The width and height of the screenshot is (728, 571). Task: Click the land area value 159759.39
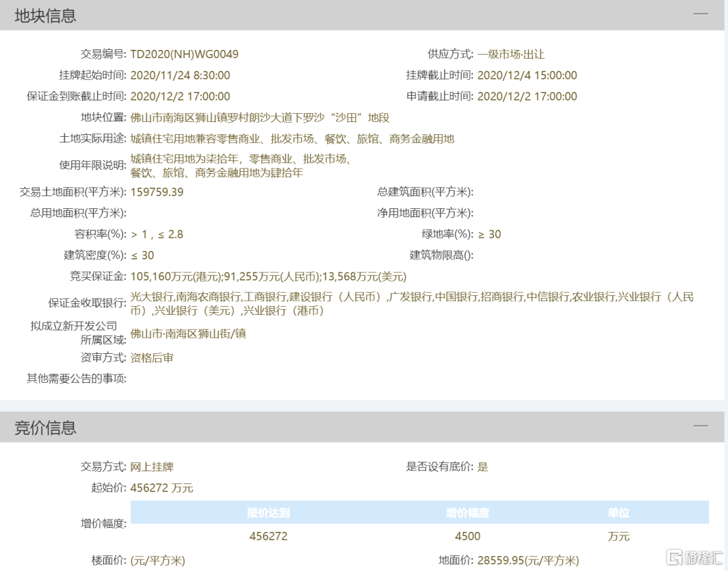[x=156, y=191]
